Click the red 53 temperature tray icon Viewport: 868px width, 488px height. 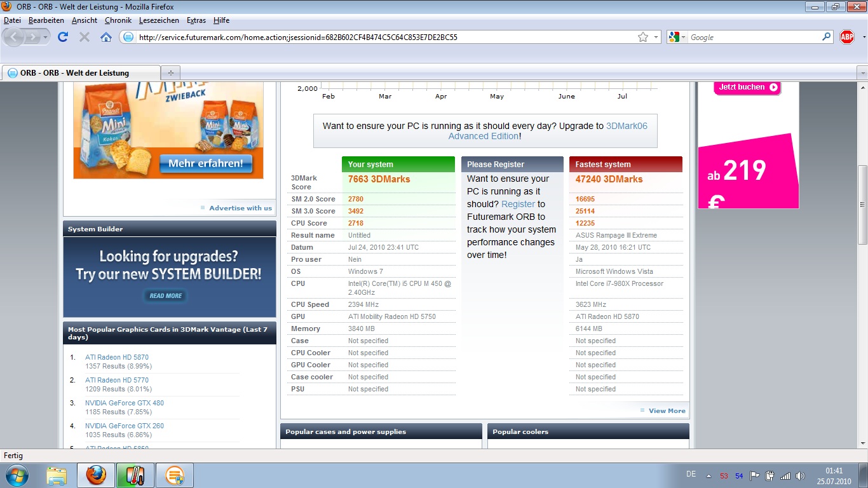pos(724,476)
